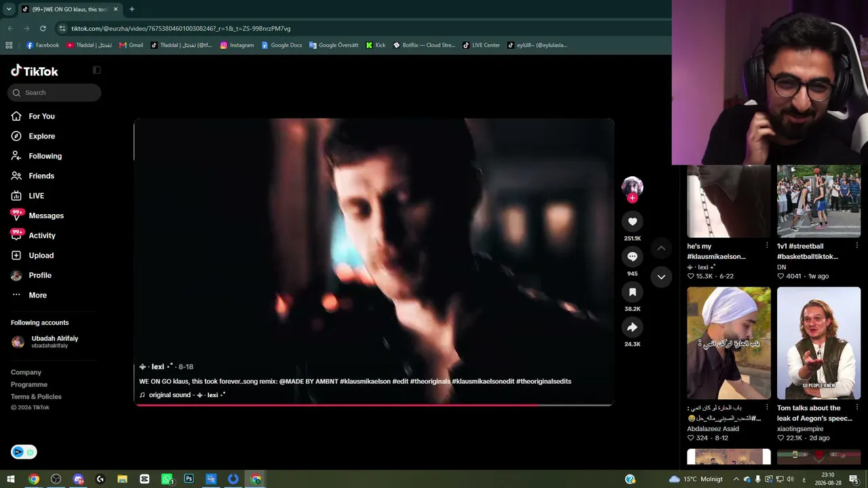868x488 pixels.
Task: Focus the TikTok Search field
Action: tap(54, 93)
